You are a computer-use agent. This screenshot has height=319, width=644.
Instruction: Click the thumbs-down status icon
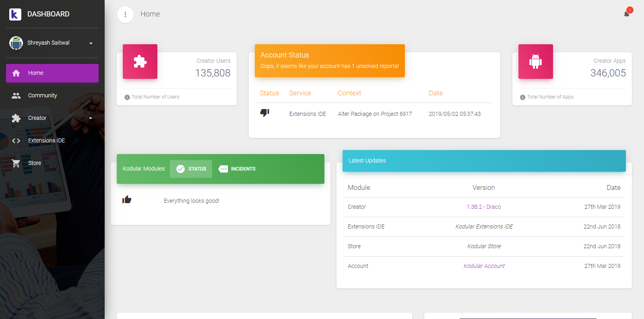point(264,113)
